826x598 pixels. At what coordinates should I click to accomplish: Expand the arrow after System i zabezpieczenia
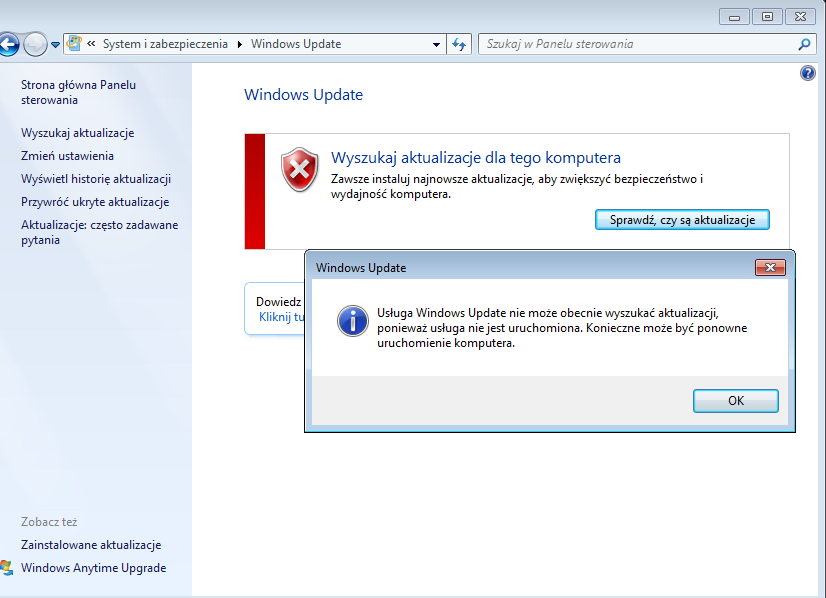[x=240, y=44]
